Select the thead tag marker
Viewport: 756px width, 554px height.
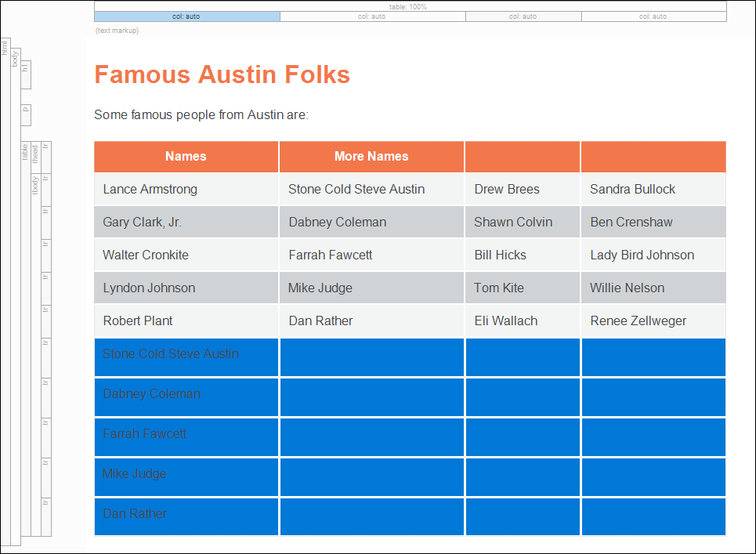(x=36, y=158)
